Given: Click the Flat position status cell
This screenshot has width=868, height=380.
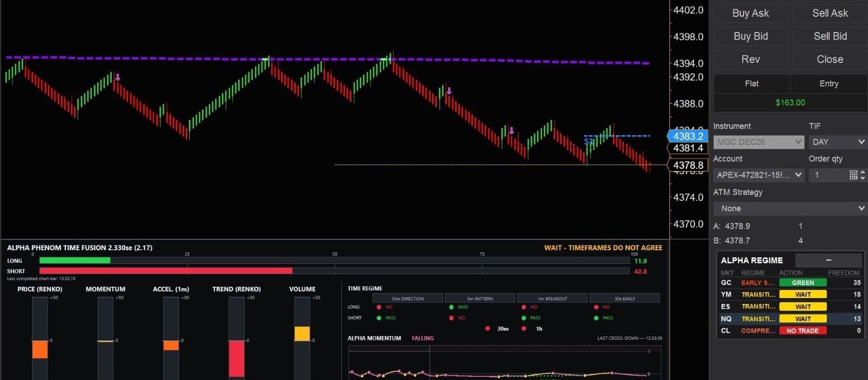Looking at the screenshot, I should pos(752,84).
